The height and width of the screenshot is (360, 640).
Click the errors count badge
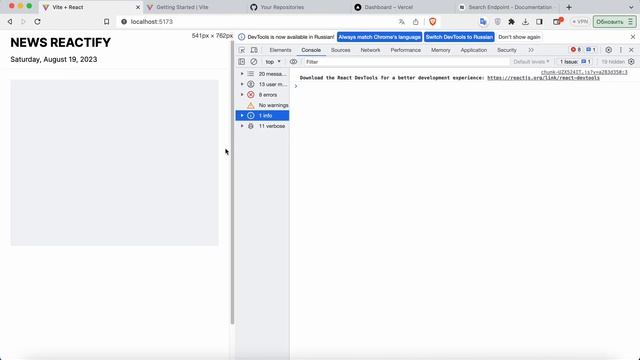[x=576, y=50]
